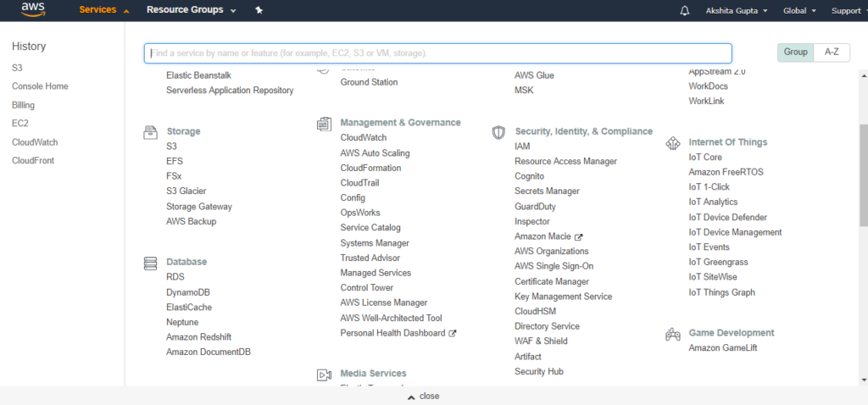868x405 pixels.
Task: Click external link icon beside Personal Health Dashboard
Action: [453, 333]
